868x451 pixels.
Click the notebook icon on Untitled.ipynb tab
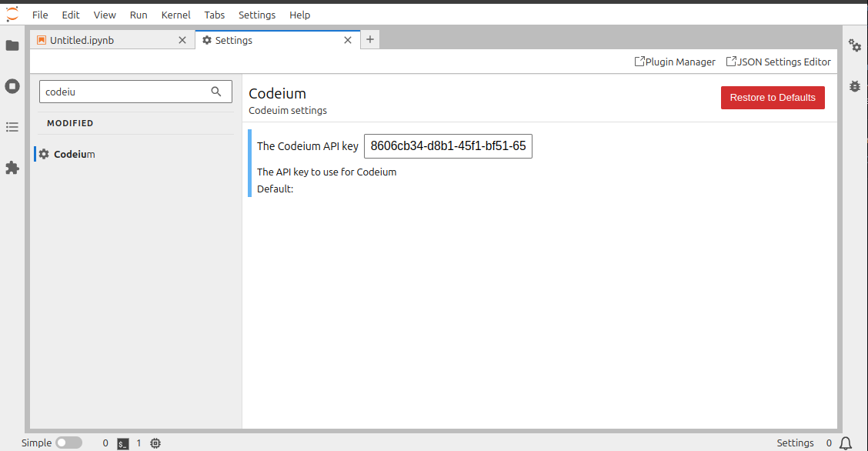click(42, 40)
